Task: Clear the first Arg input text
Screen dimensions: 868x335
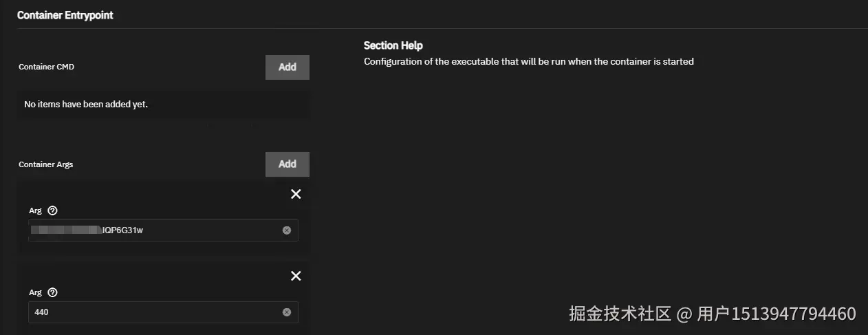Action: [x=287, y=230]
